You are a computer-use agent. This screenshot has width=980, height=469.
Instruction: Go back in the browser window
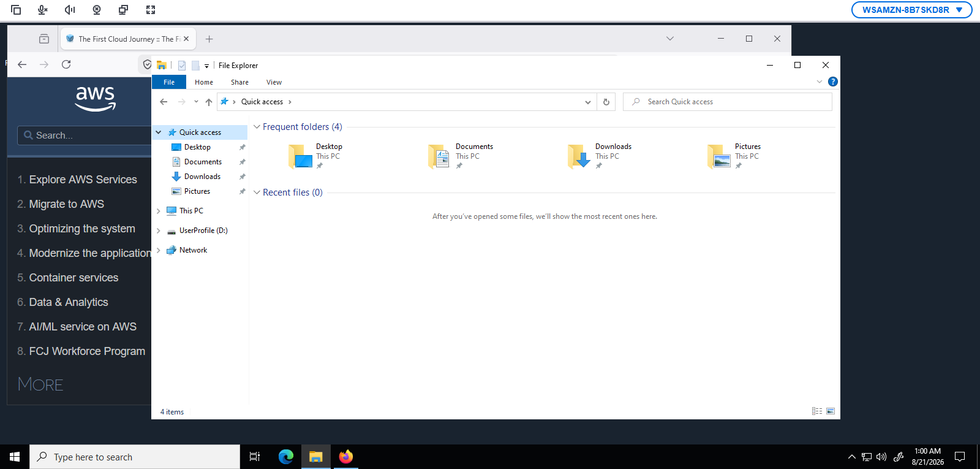pos(22,64)
